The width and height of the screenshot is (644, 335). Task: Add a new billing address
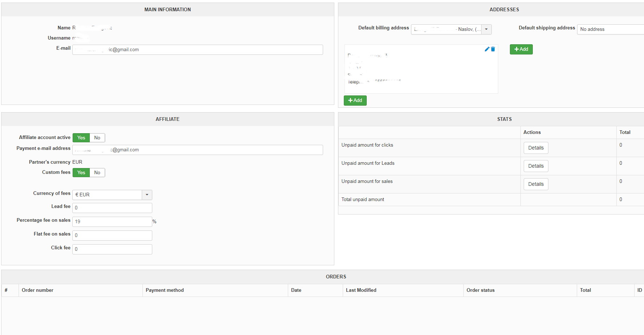click(355, 101)
